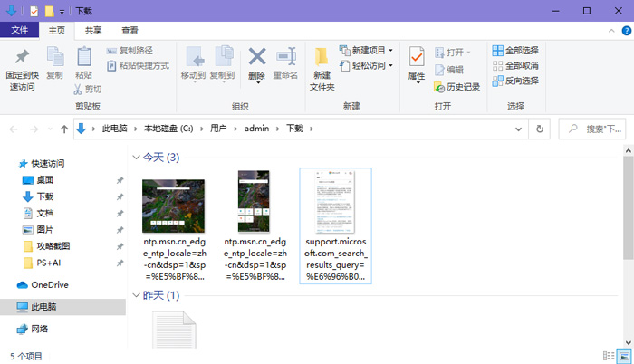Screen dimensions: 634x364
Task: Collapse the Today (今天) group
Action: (x=136, y=158)
